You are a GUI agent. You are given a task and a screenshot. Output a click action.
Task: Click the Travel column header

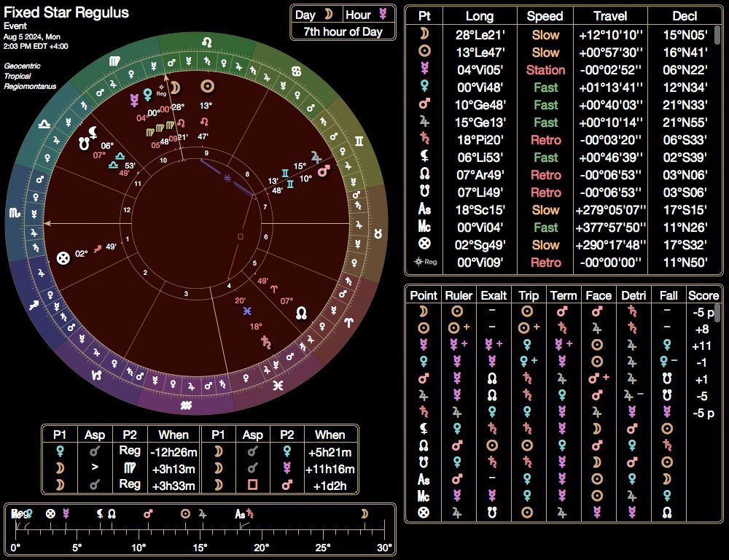coord(610,16)
